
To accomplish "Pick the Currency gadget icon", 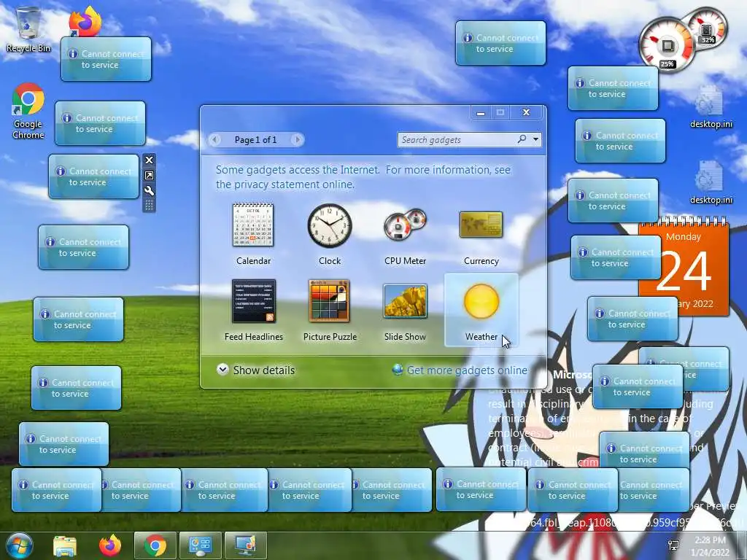I will (x=481, y=225).
